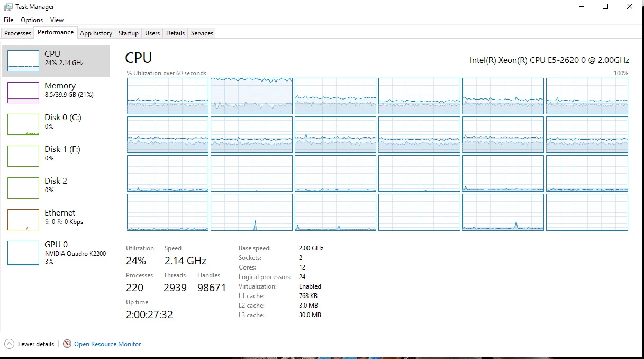Click the Up time value 2:00:27:32
This screenshot has width=644, height=359.
[149, 315]
